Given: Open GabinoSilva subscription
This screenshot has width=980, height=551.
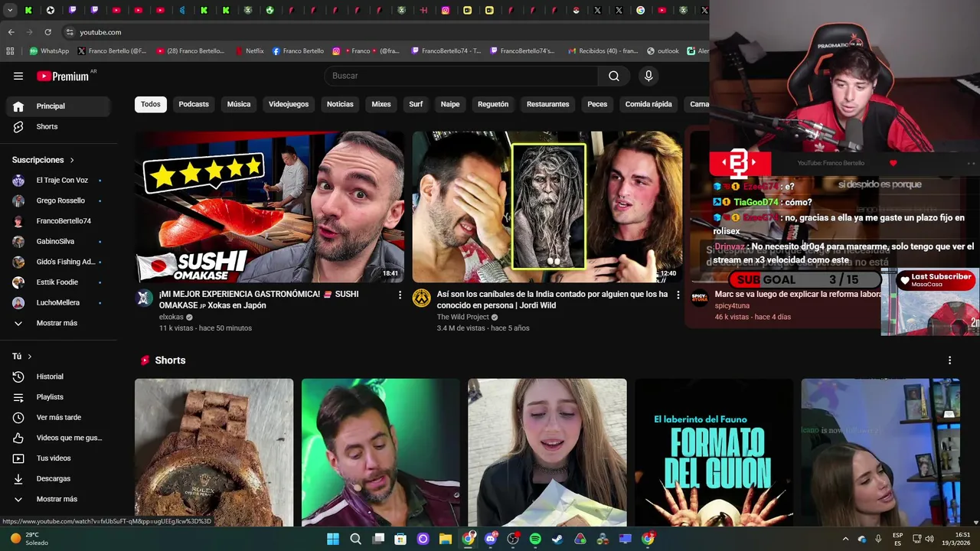Looking at the screenshot, I should tap(58, 241).
